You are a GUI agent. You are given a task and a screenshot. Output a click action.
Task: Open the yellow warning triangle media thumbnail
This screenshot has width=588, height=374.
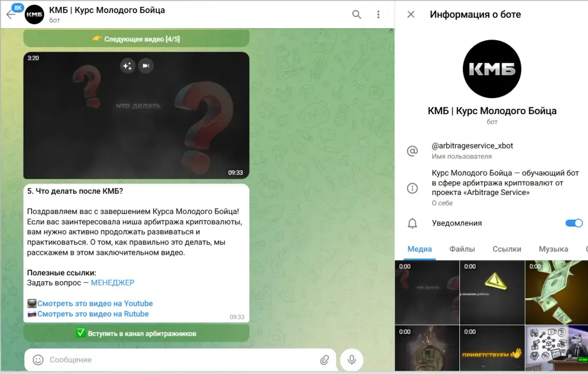(x=492, y=293)
